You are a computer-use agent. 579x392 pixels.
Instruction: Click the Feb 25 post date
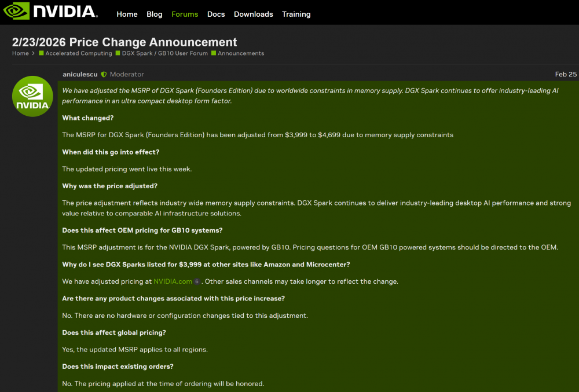tap(565, 75)
